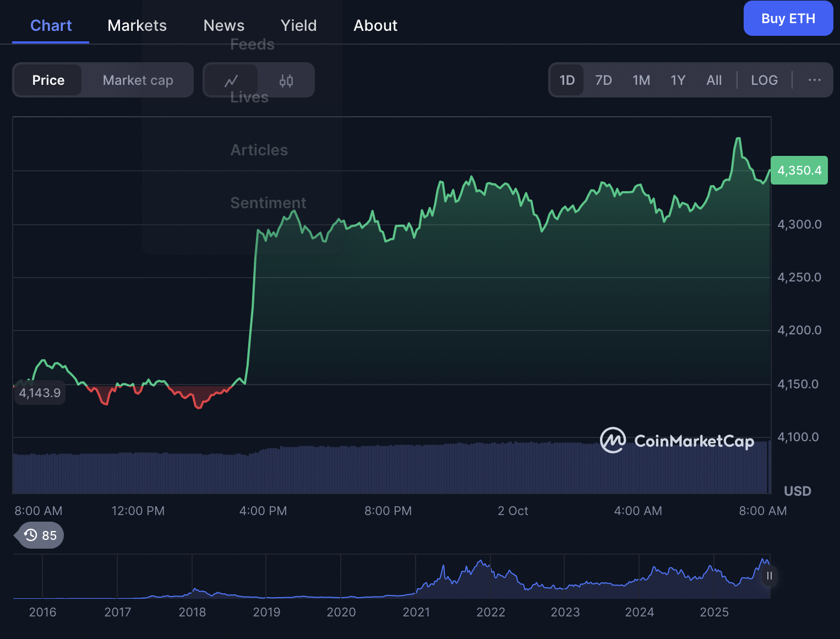Select the 1D time range
This screenshot has height=639, width=840.
(567, 80)
